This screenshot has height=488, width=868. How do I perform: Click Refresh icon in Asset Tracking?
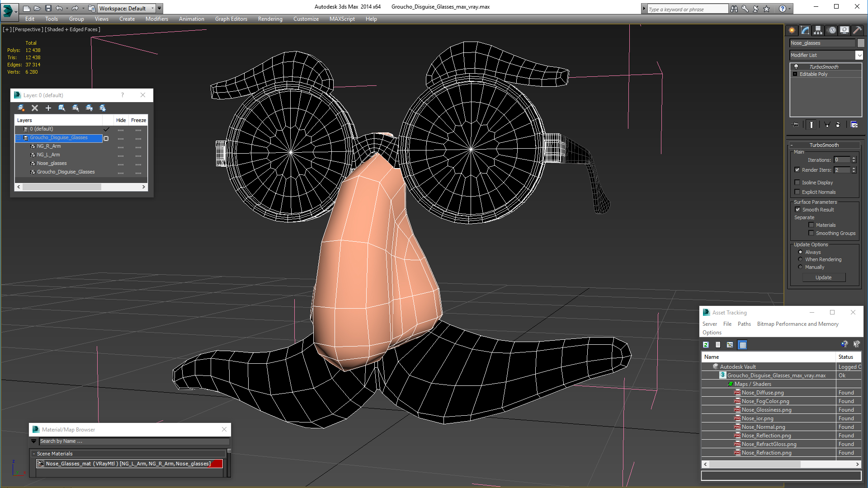click(x=706, y=345)
